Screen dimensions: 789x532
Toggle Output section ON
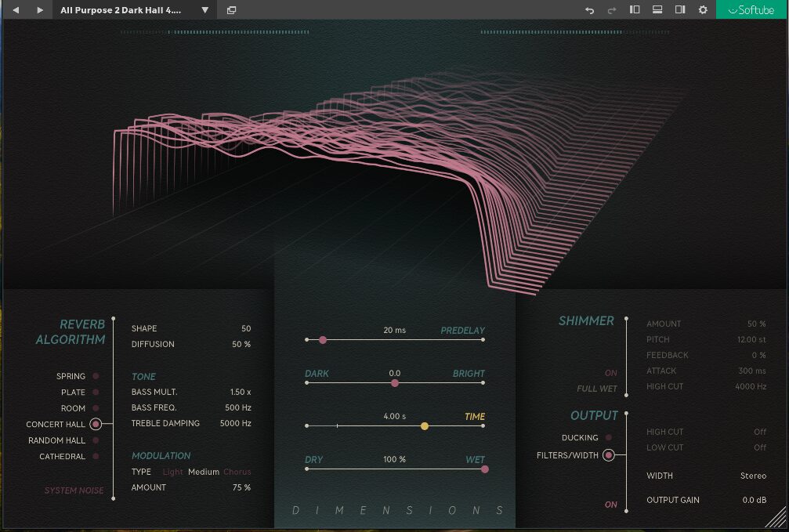(611, 505)
